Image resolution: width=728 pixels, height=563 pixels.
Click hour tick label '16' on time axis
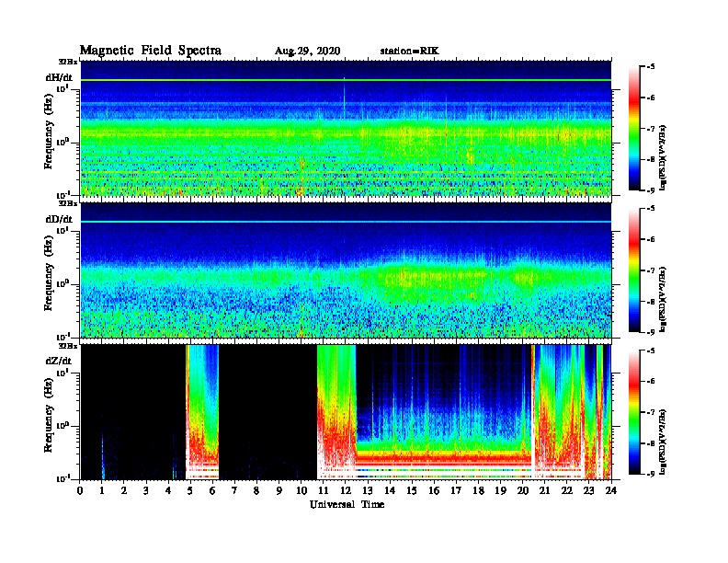[x=434, y=490]
